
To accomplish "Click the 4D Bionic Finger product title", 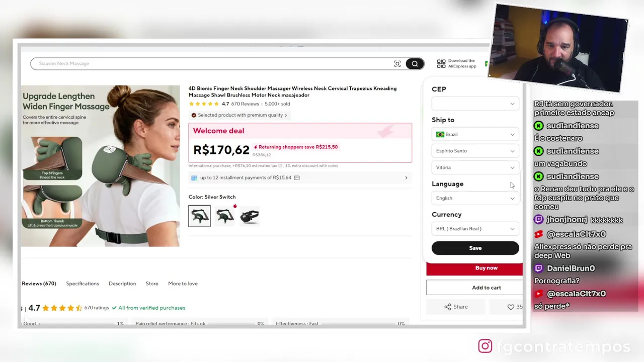I will tap(292, 92).
